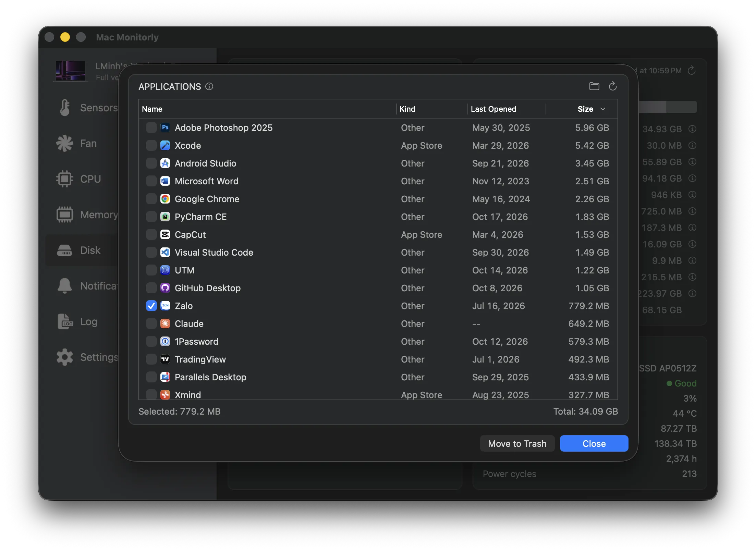Click the disk usage bar behind the dialog

(x=668, y=107)
